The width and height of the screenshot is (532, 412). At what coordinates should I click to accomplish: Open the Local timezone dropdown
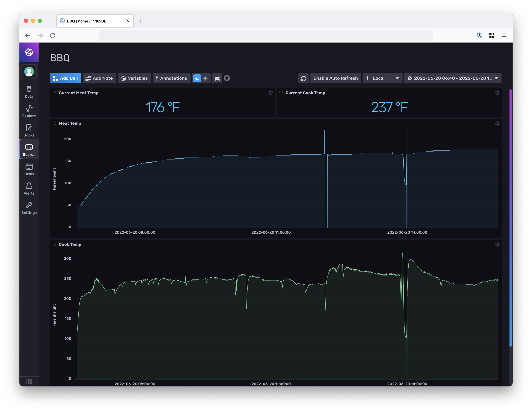[x=382, y=78]
